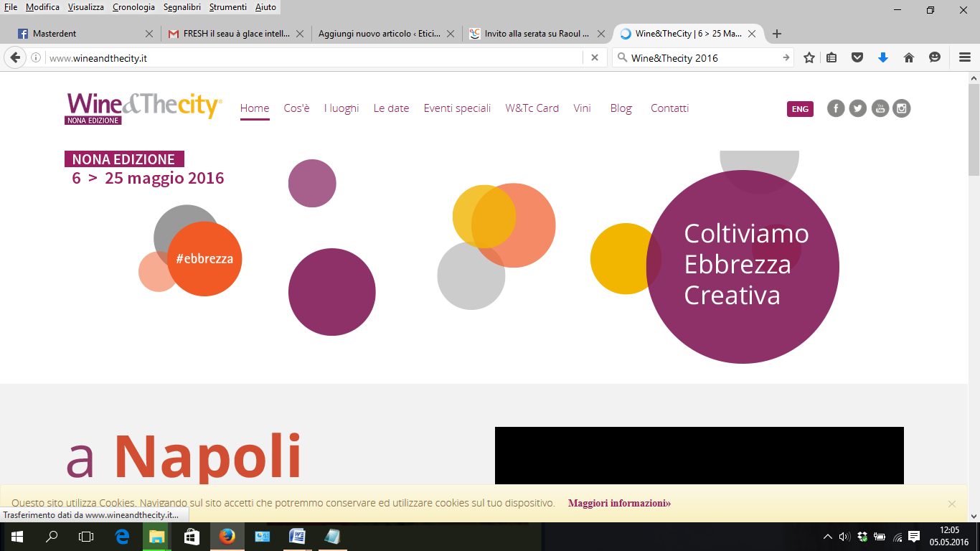This screenshot has width=980, height=551.
Task: Click the Pocket save icon
Action: coord(857,58)
